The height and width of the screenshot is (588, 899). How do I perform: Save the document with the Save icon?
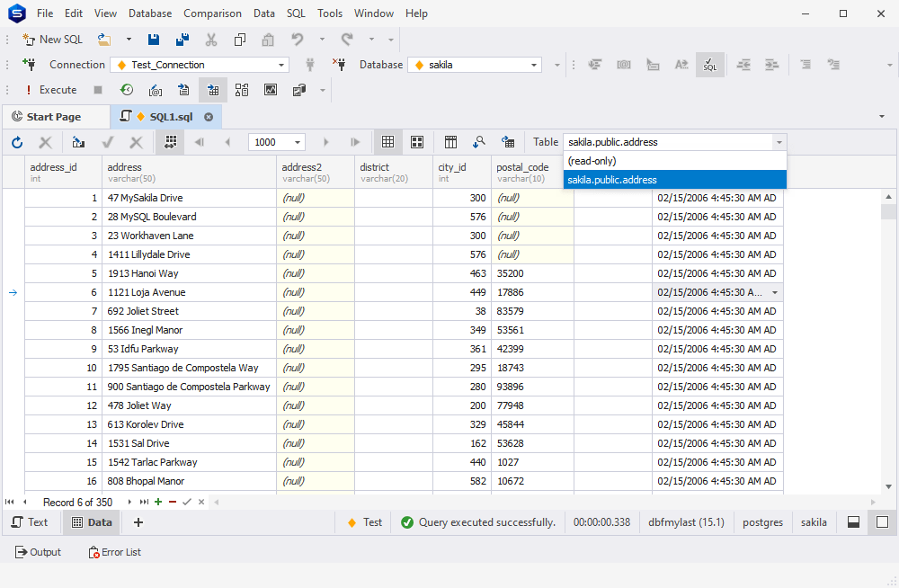[x=153, y=40]
